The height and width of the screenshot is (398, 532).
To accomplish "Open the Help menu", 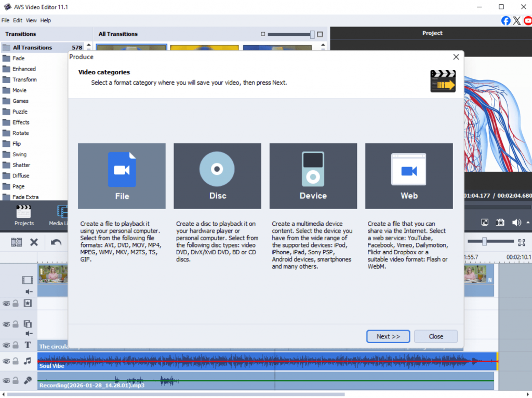I will (x=46, y=20).
